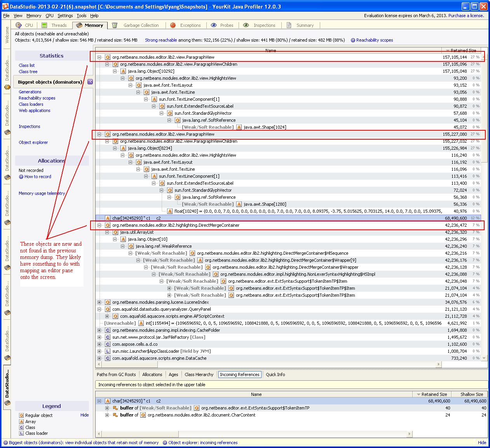
Task: Expand the LuceneIndex tree node
Action: tap(99, 302)
